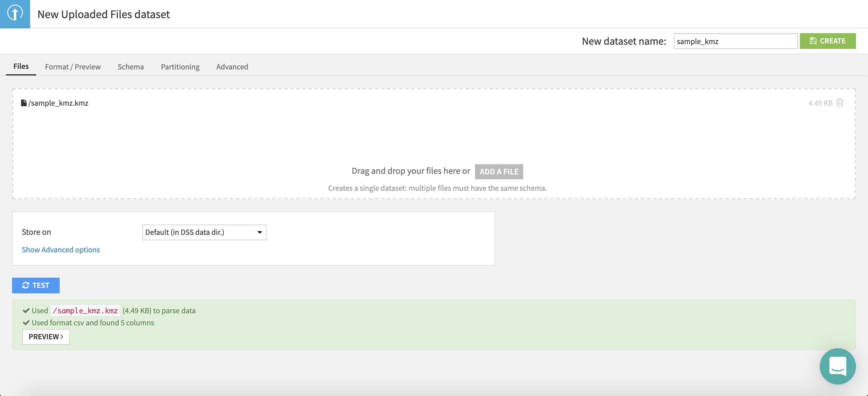Expand Show Advanced options

coord(61,250)
